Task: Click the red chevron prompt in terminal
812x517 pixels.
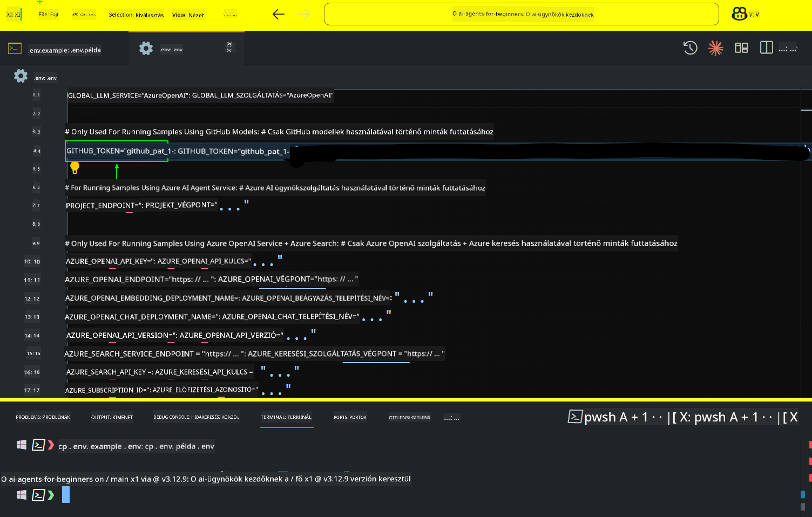Action: point(51,445)
